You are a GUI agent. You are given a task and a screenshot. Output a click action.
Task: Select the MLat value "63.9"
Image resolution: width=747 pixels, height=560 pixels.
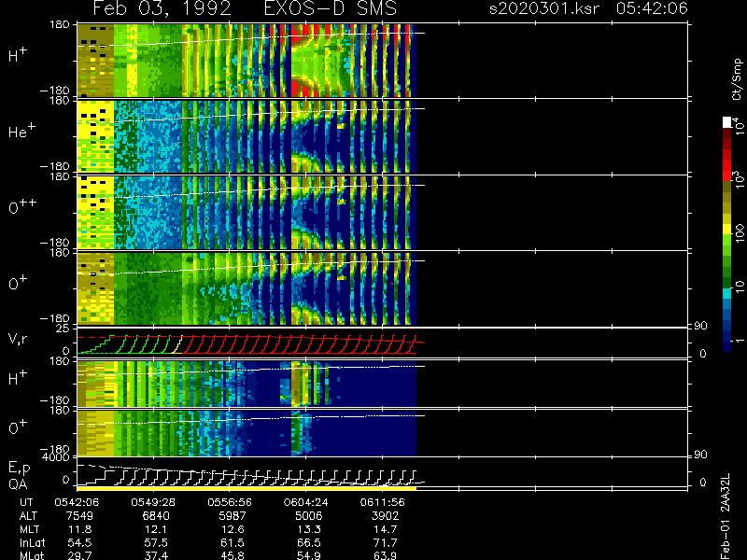[386, 555]
